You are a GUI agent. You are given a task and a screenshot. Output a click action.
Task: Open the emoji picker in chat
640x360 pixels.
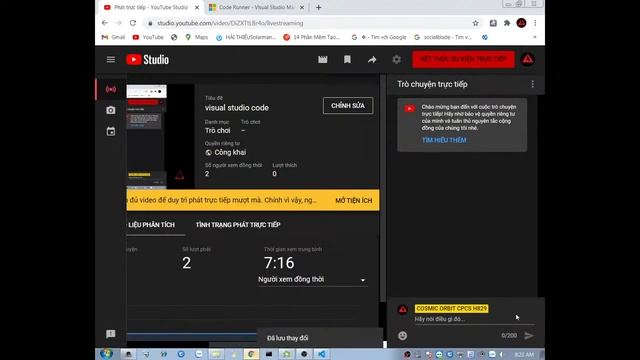(402, 336)
